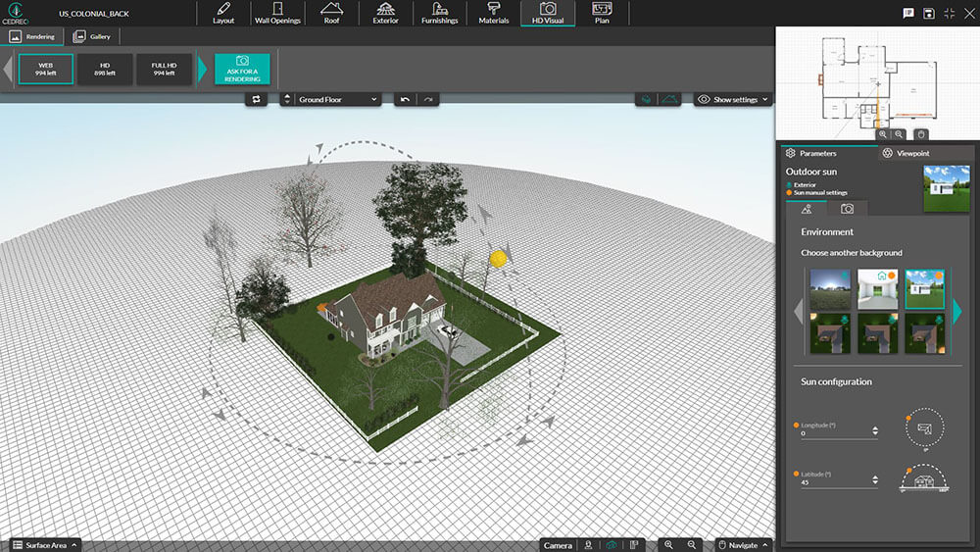Viewport: 980px width, 552px height.
Task: Switch to the Viewpoint tab
Action: [906, 153]
